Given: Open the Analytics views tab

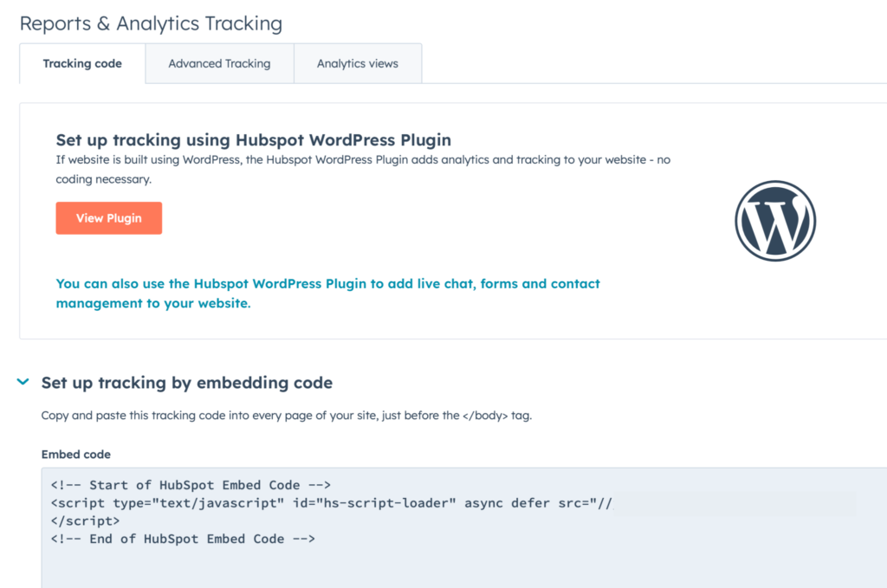Looking at the screenshot, I should [x=357, y=63].
